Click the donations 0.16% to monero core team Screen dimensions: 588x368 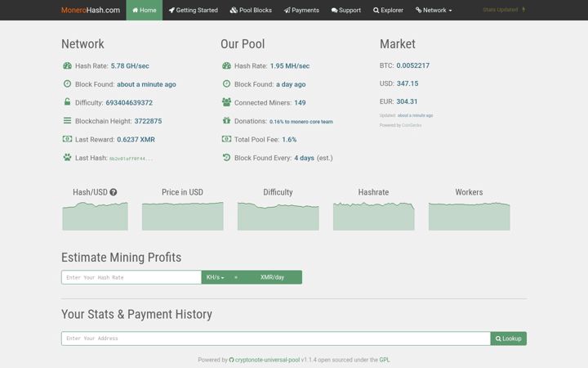[x=301, y=122]
